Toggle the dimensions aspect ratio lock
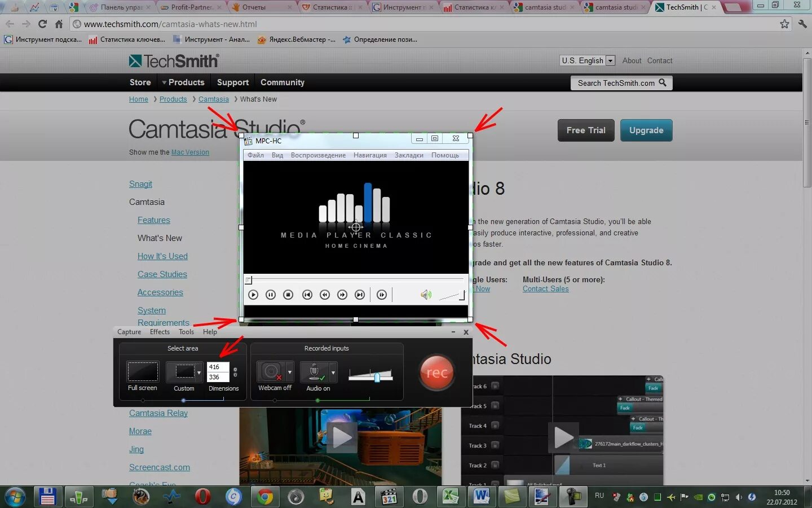Screen dimensions: 812x508 (x=235, y=372)
